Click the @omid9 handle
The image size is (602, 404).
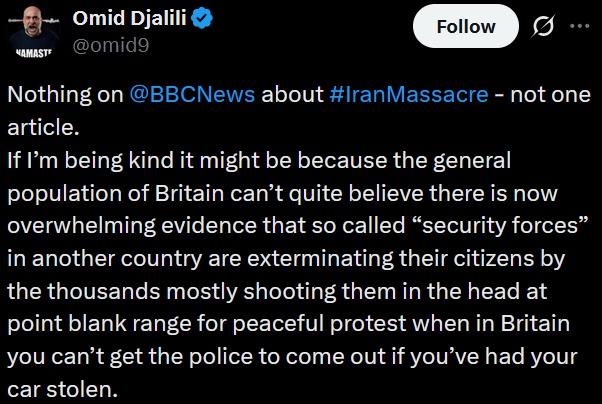(x=110, y=43)
